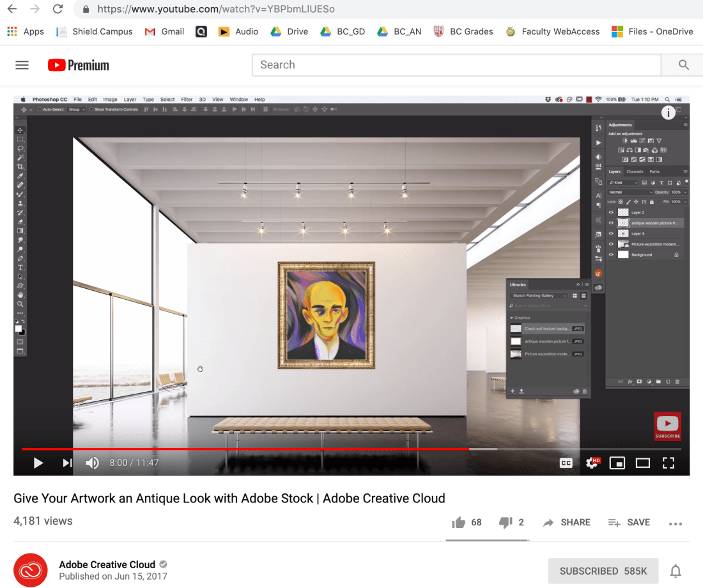Select the Move tool in Photoshop's toolbar

pyautogui.click(x=20, y=130)
